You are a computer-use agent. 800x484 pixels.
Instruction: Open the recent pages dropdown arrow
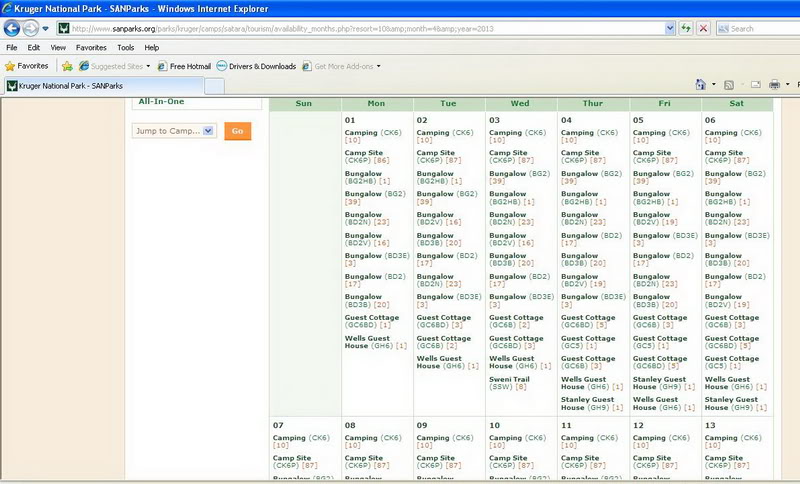(45, 29)
